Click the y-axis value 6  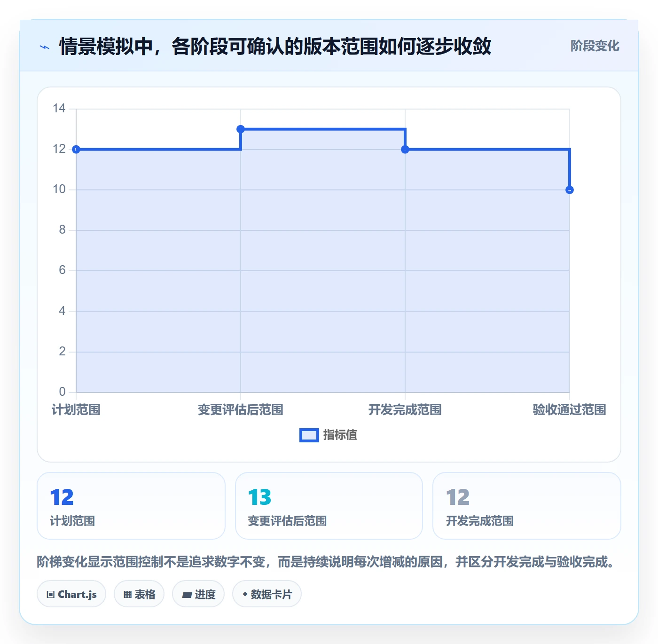(62, 270)
